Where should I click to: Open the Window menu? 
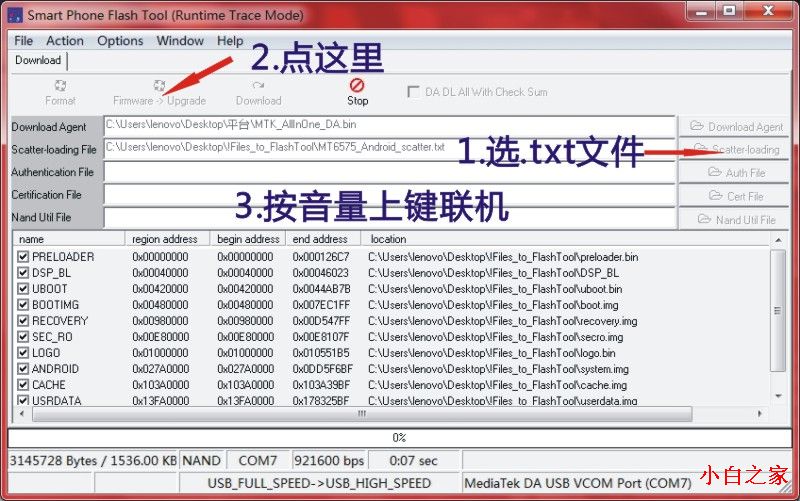point(180,41)
